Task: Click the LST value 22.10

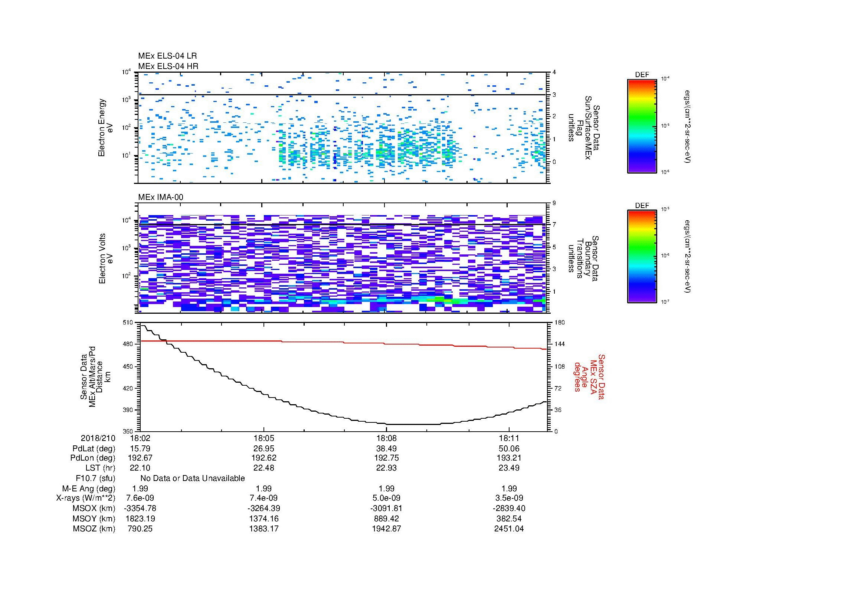Action: 140,468
